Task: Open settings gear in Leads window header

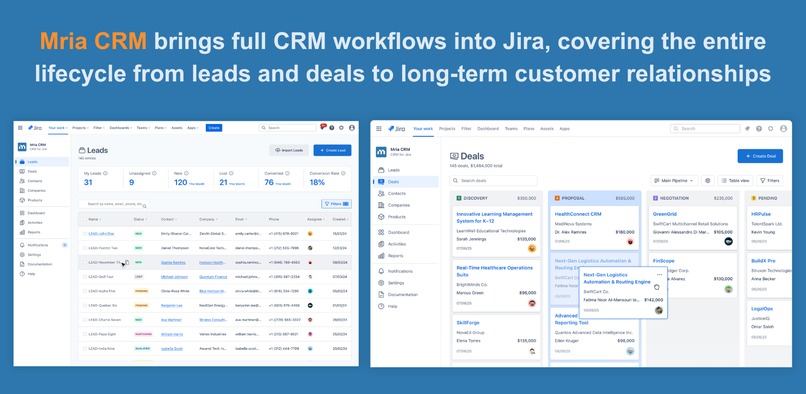Action: [341, 128]
